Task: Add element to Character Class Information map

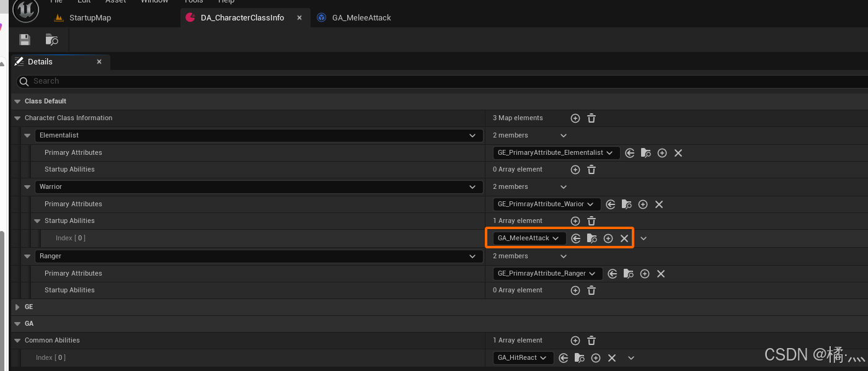Action: click(x=575, y=118)
